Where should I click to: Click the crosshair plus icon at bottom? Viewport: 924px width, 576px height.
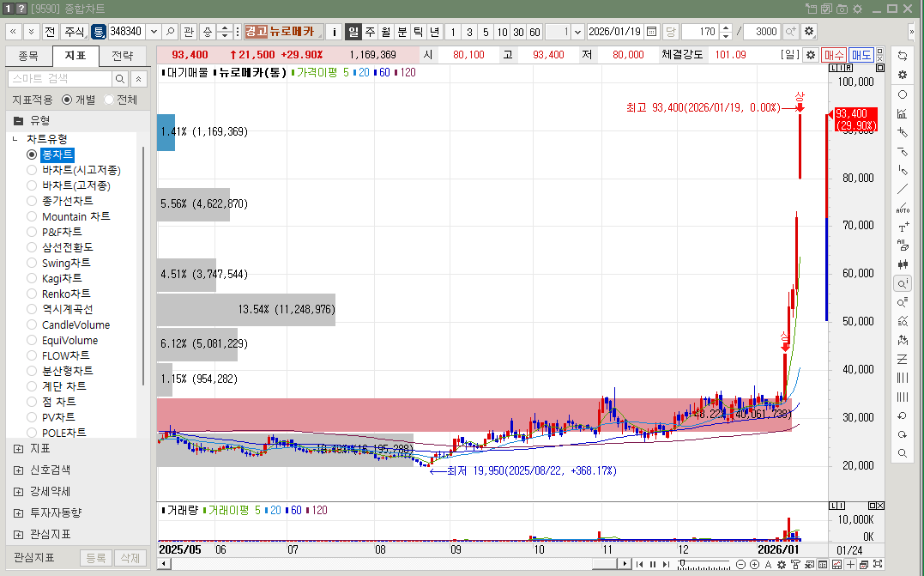[x=850, y=565]
